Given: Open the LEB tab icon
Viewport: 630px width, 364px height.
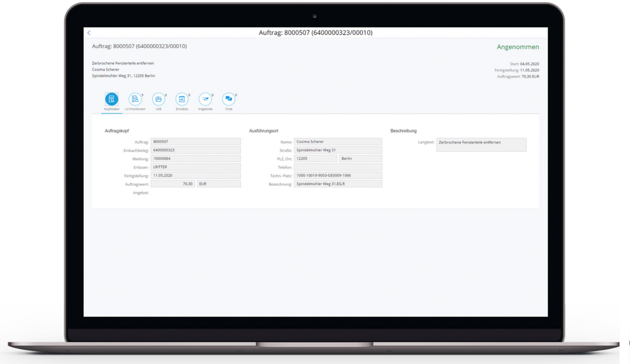Looking at the screenshot, I should [158, 99].
